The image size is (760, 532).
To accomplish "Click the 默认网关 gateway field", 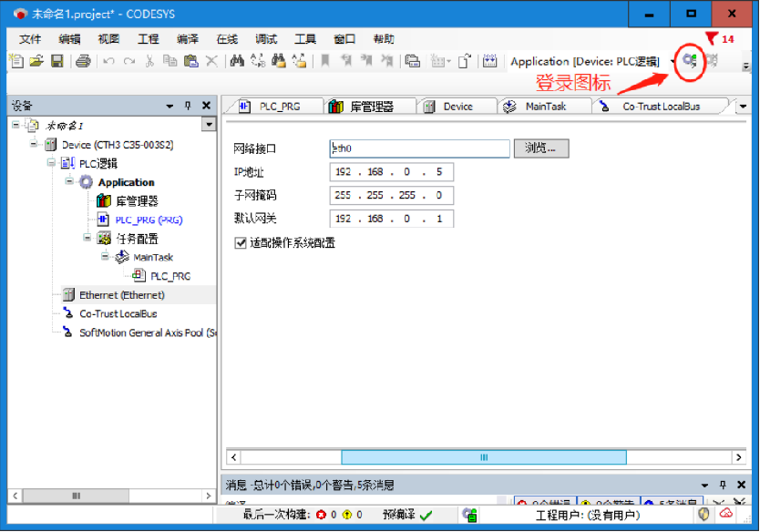I will tap(391, 219).
